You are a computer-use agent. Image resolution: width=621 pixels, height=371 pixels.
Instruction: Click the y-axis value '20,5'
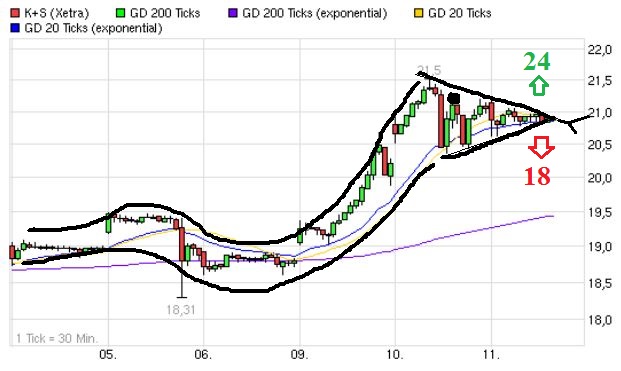[600, 145]
